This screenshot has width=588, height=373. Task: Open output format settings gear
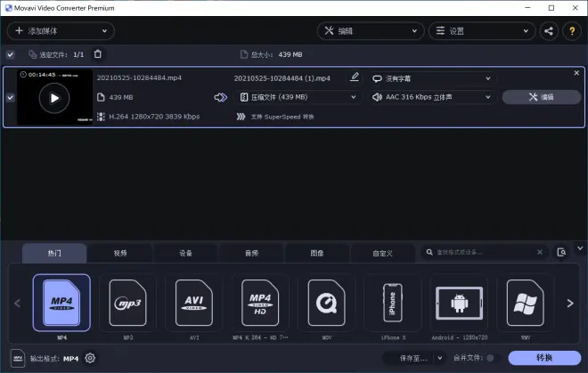(90, 359)
